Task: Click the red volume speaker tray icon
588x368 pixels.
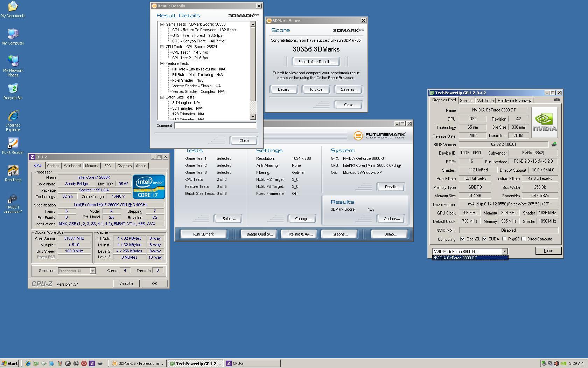Action: pyautogui.click(x=556, y=363)
